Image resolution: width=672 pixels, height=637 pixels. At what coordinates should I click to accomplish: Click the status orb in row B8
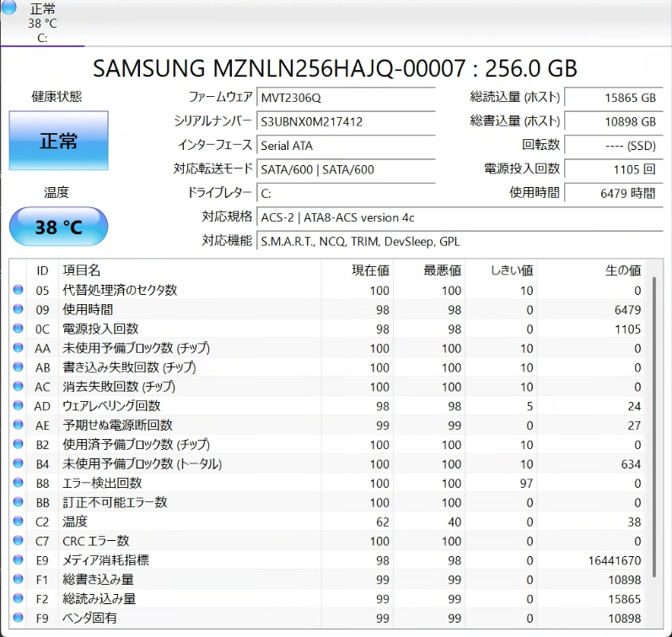coord(18,482)
